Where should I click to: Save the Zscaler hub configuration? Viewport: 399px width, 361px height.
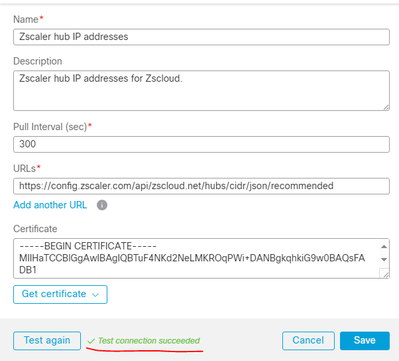(365, 341)
